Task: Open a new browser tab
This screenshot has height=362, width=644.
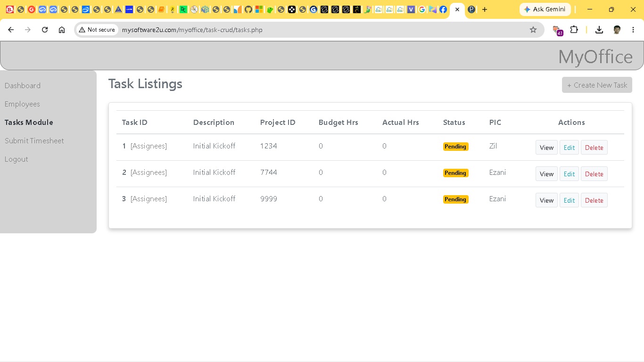Action: tap(485, 9)
